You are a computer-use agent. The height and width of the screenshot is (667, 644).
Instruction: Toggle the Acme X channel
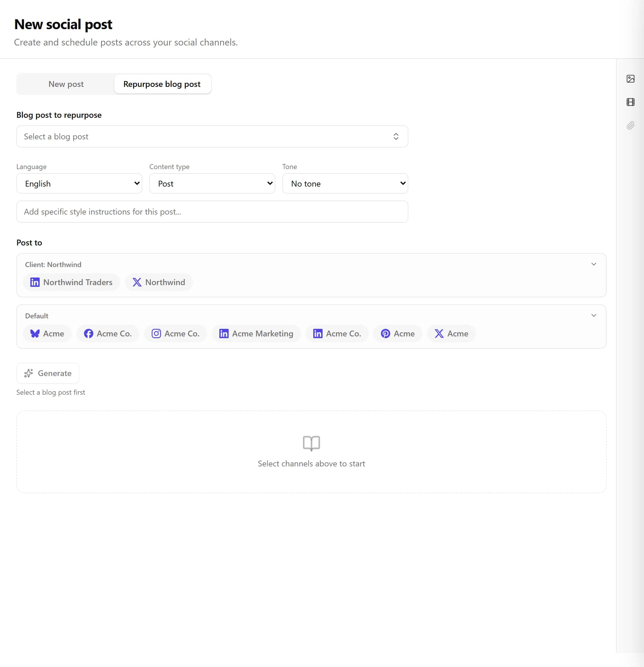[x=451, y=333]
